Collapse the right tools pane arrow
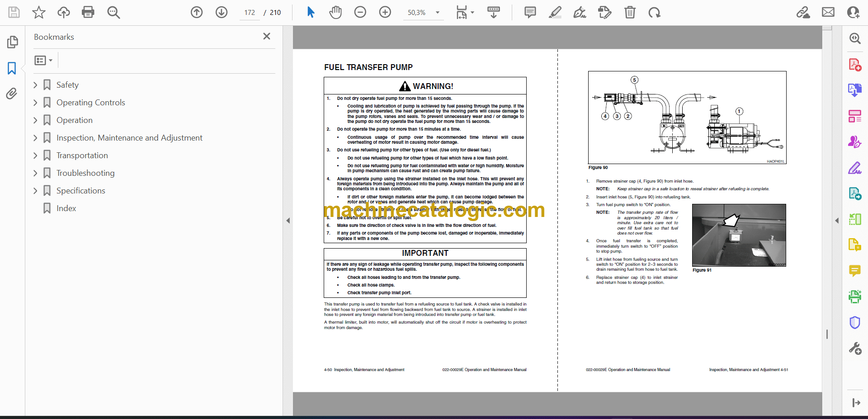The width and height of the screenshot is (868, 419). 837,221
